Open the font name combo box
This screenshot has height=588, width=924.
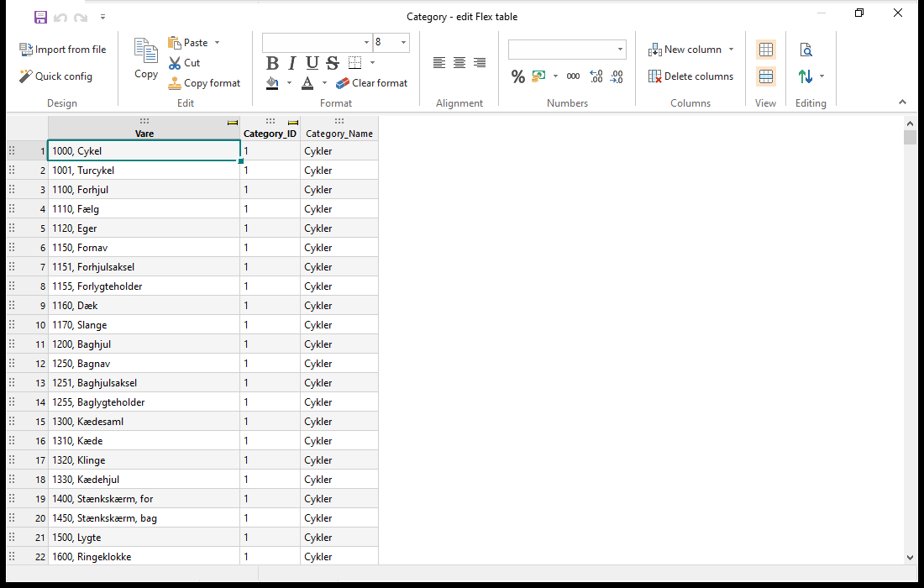317,43
